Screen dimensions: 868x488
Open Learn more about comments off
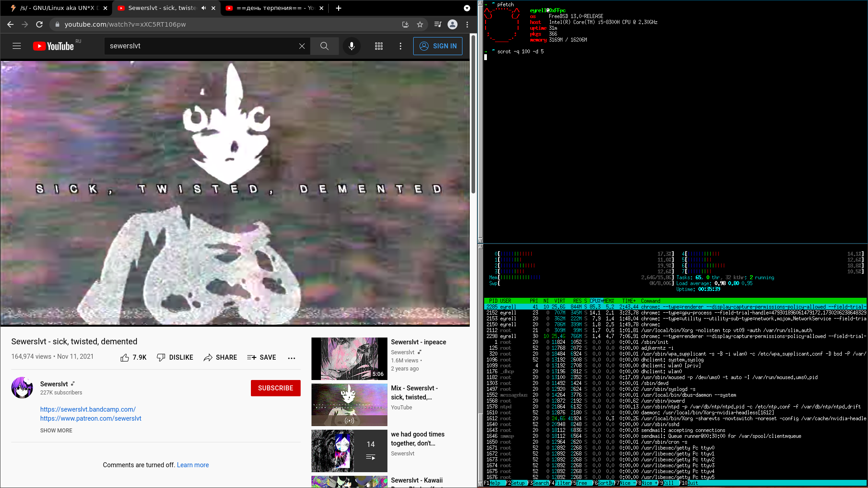[193, 465]
